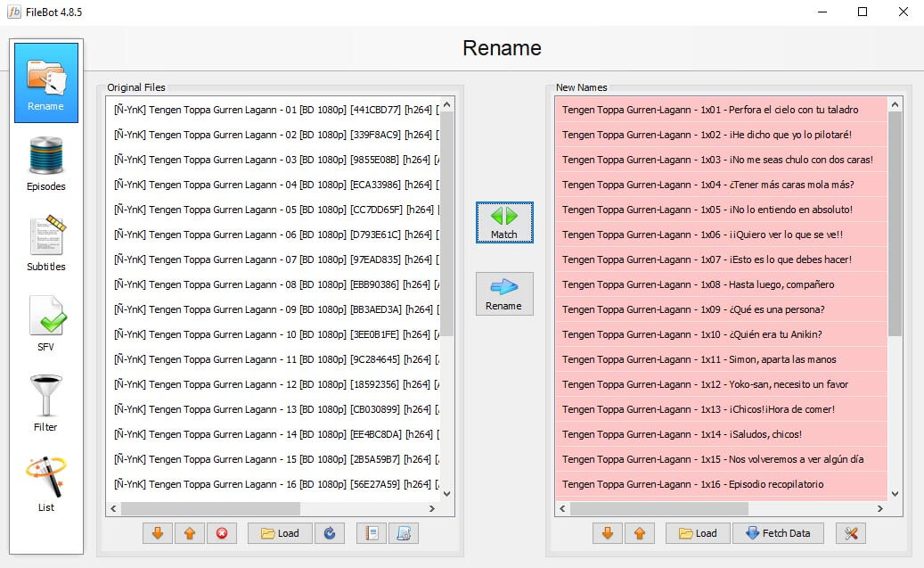Select new name '1x03 - ¡No me seas chulo con dos caras!'

[721, 160]
